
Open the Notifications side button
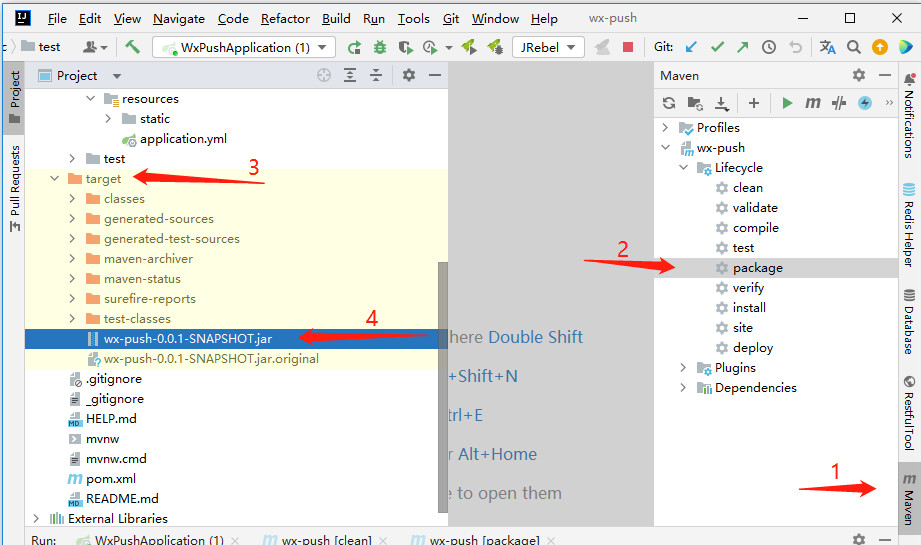[909, 116]
